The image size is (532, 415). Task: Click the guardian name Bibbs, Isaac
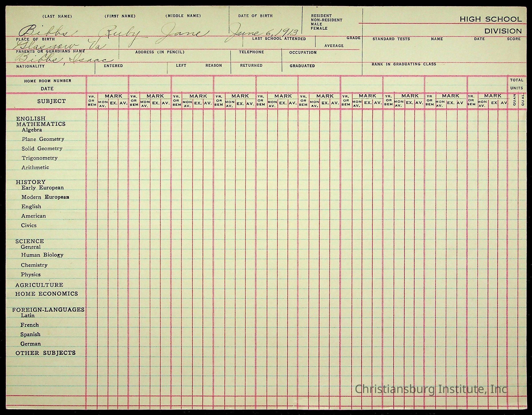pyautogui.click(x=64, y=59)
